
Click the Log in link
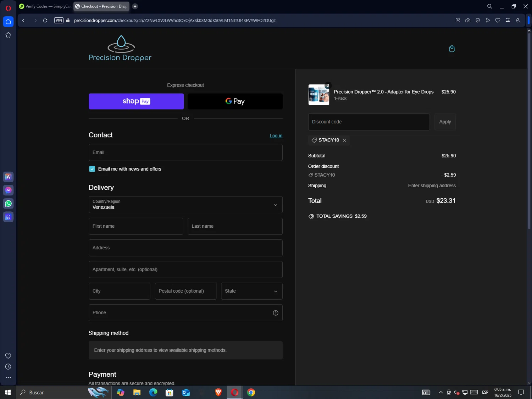pyautogui.click(x=276, y=136)
